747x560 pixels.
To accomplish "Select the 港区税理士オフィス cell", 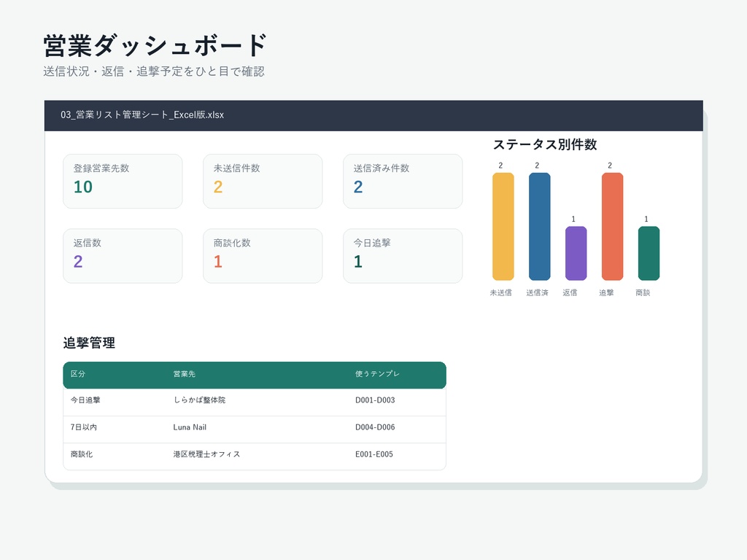I will [x=206, y=454].
